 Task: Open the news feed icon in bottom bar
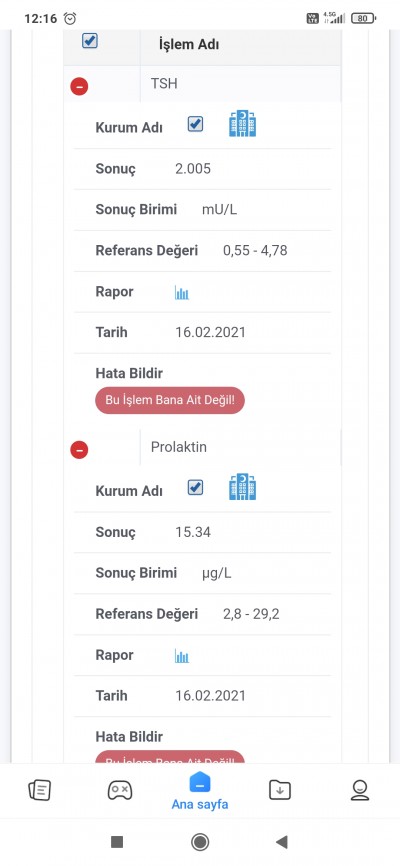[x=40, y=790]
